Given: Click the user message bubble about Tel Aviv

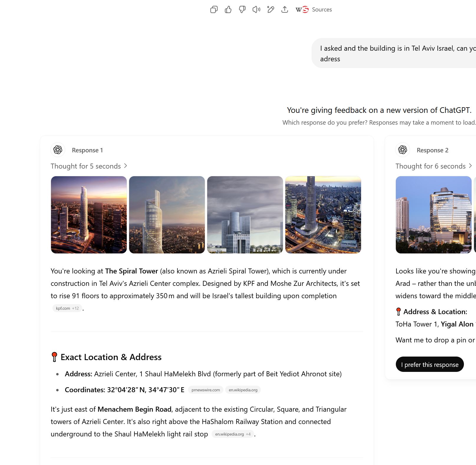Looking at the screenshot, I should point(394,53).
